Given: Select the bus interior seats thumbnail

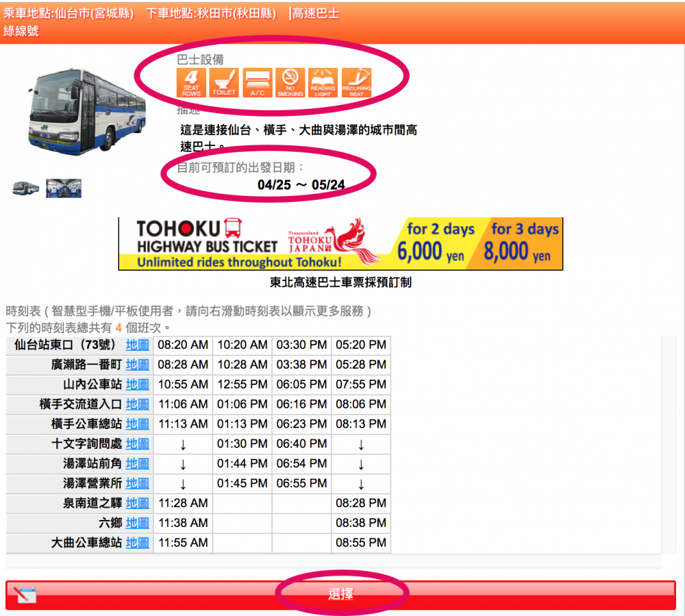Looking at the screenshot, I should [63, 188].
